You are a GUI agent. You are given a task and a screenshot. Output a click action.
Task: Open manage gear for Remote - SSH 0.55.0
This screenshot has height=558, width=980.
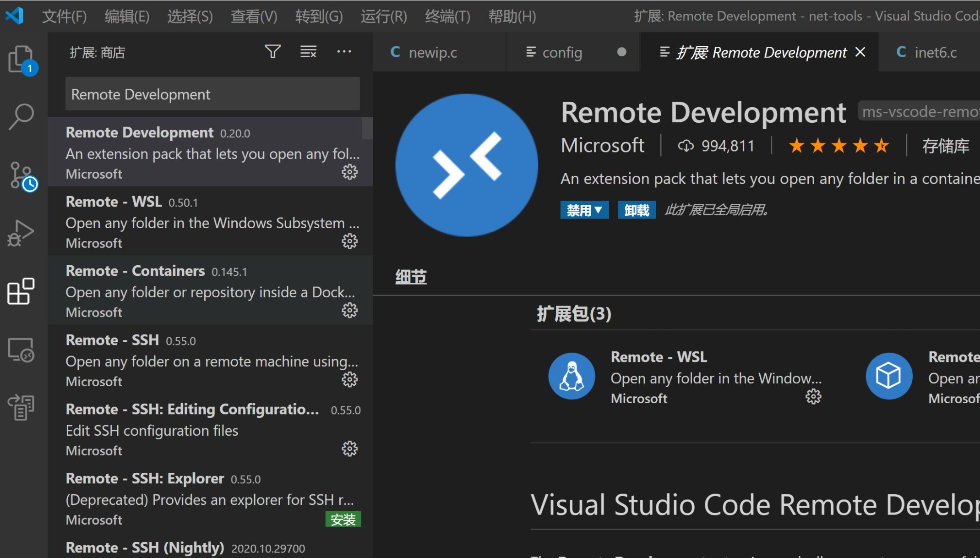coord(350,380)
